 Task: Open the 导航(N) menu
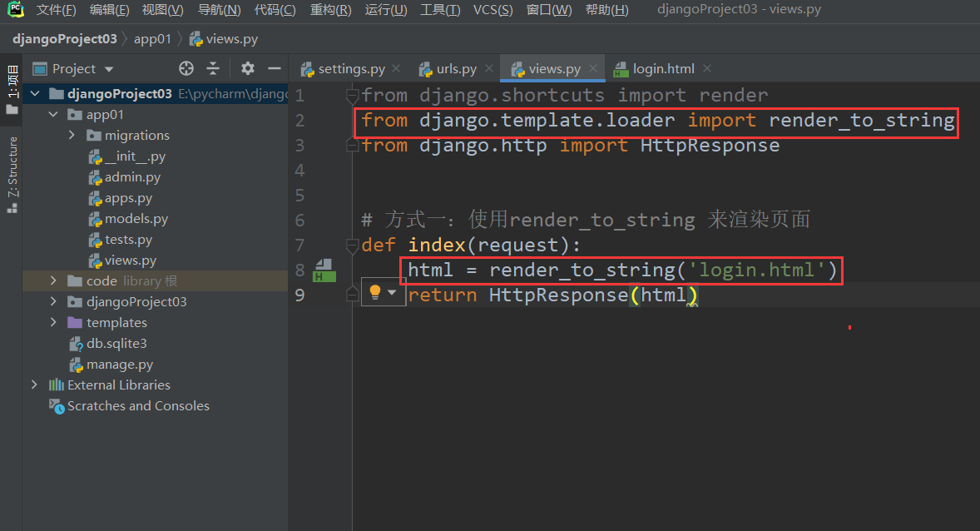point(219,10)
